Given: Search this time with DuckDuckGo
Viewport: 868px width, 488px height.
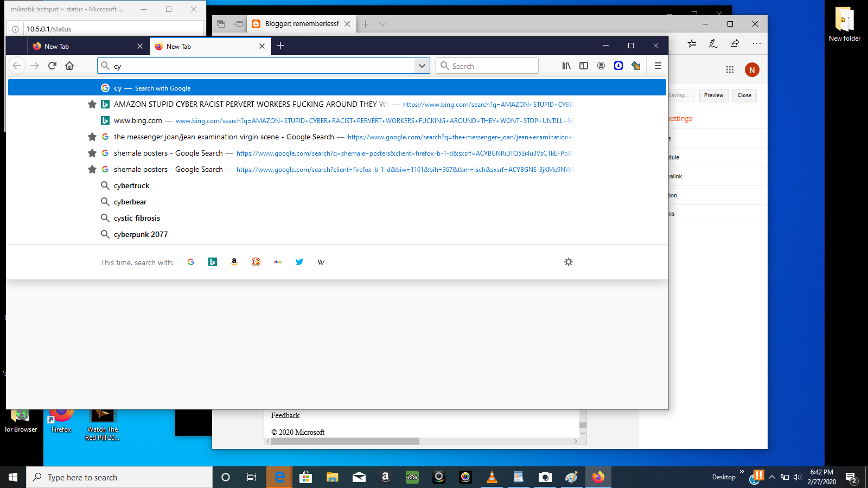Looking at the screenshot, I should 256,262.
